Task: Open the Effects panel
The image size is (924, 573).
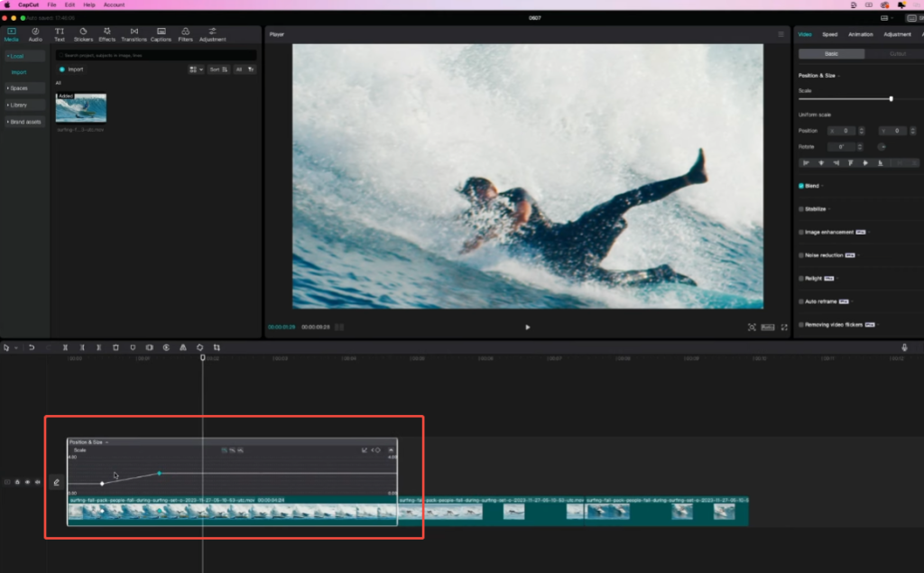Action: tap(106, 34)
